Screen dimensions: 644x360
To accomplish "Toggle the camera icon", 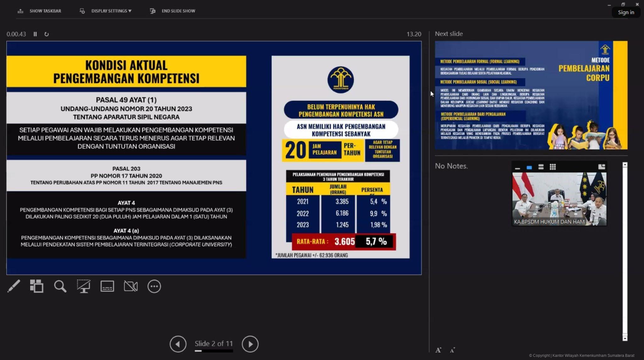I will [x=130, y=286].
